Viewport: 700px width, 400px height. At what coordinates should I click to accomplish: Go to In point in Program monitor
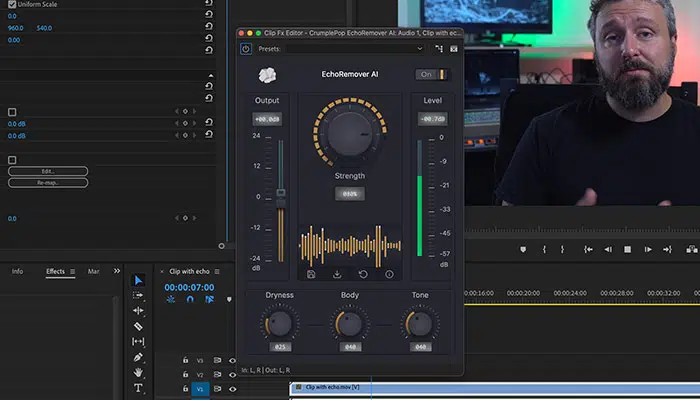tap(588, 250)
